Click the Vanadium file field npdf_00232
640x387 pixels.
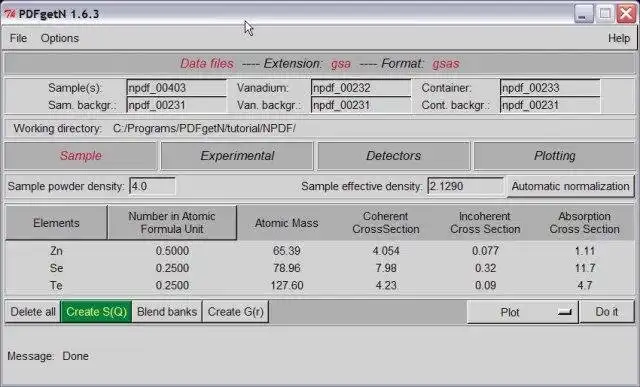[x=361, y=88]
